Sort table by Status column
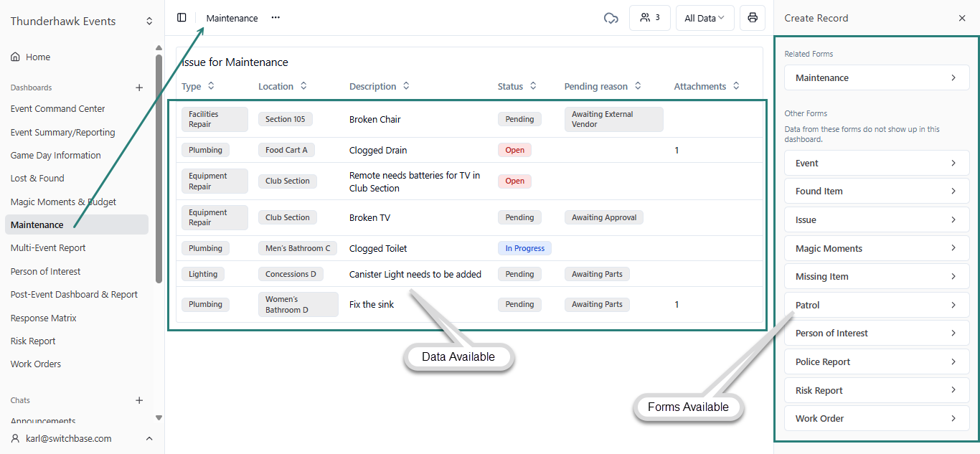 point(533,86)
